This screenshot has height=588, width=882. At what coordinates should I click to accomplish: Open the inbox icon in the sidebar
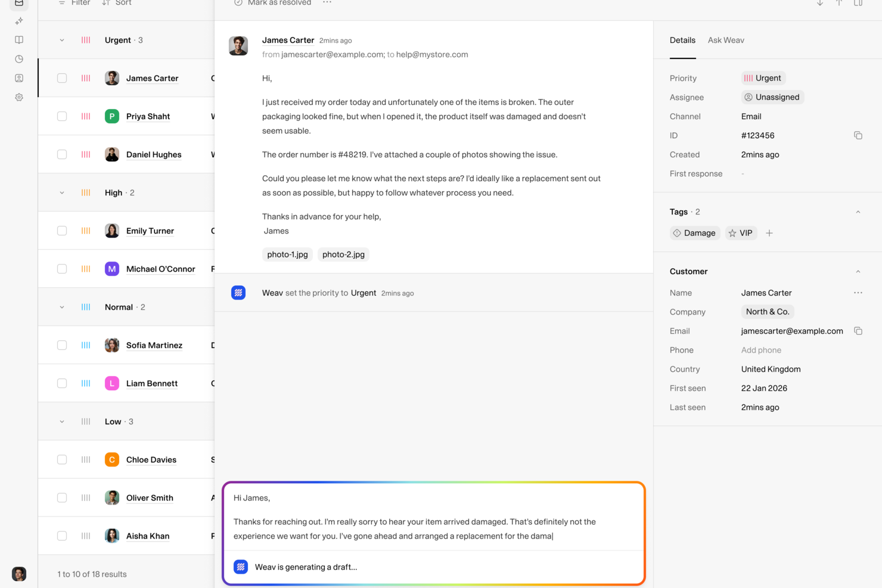click(x=19, y=3)
